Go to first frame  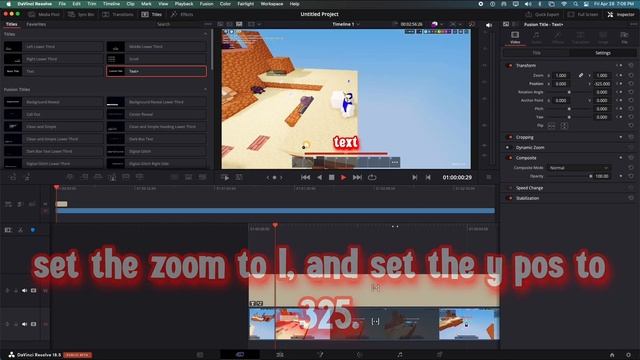[x=305, y=178]
